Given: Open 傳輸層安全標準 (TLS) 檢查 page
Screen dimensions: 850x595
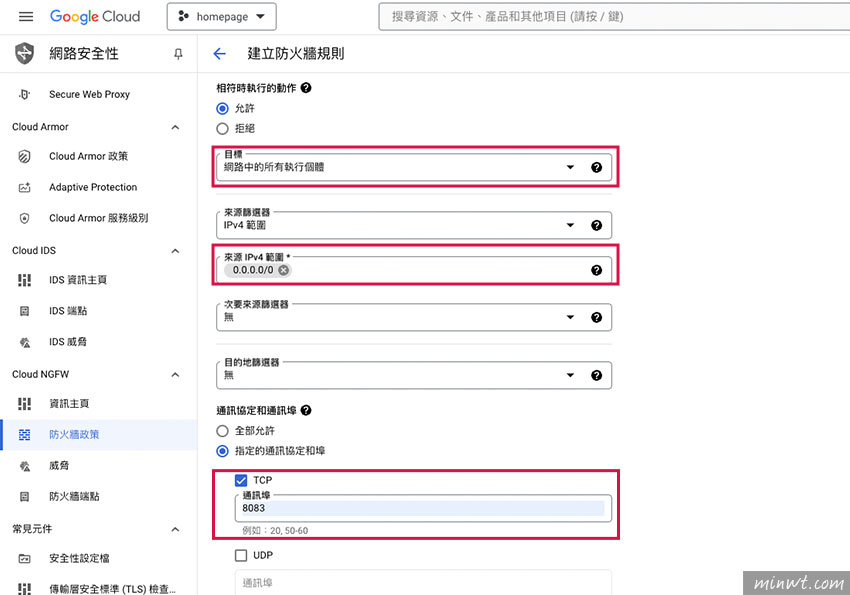Looking at the screenshot, I should pos(112,588).
